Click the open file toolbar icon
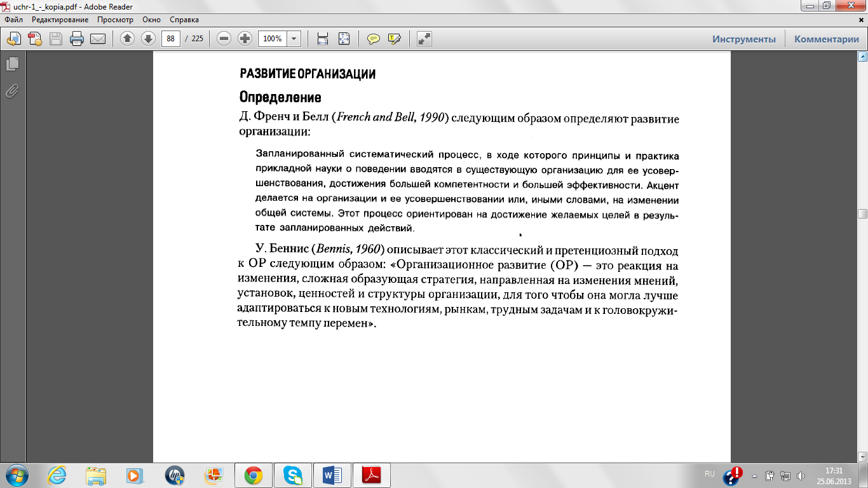Viewport: 868px width, 488px height. click(13, 39)
